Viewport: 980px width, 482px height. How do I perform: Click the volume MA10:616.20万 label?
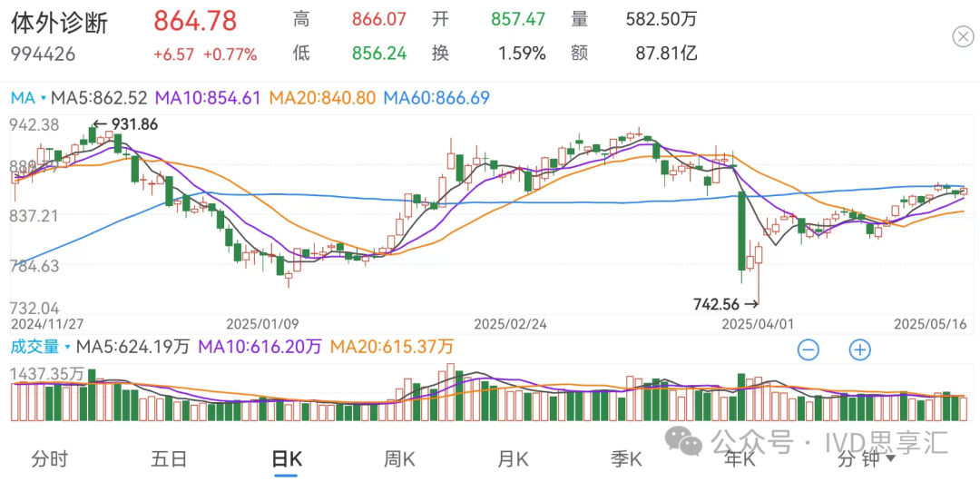(260, 347)
